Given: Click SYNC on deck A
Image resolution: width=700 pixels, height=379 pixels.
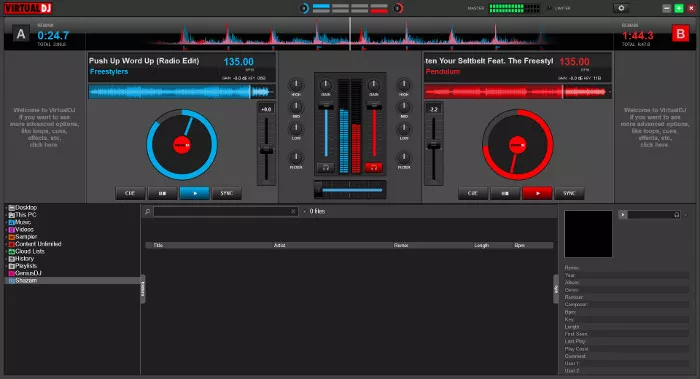Looking at the screenshot, I should [227, 193].
